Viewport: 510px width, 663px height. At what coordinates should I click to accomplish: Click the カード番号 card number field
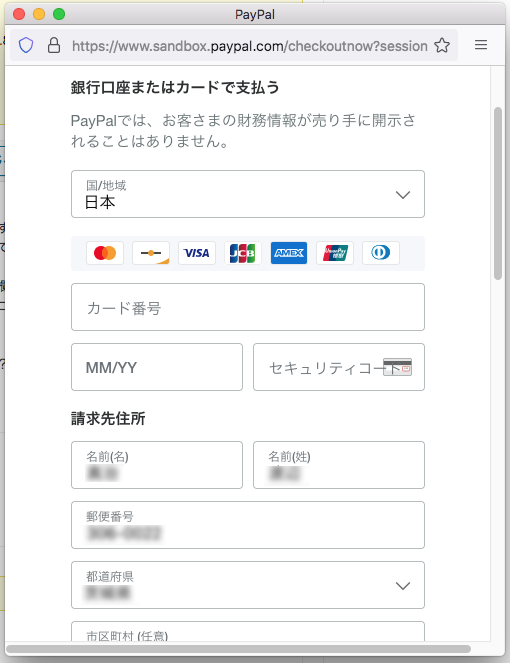pos(248,307)
